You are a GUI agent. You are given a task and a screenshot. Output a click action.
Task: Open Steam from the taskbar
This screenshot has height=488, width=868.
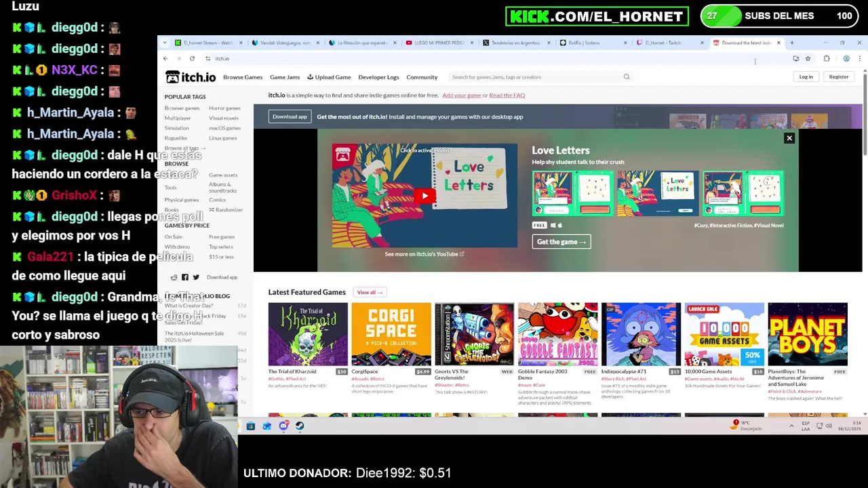pyautogui.click(x=300, y=426)
